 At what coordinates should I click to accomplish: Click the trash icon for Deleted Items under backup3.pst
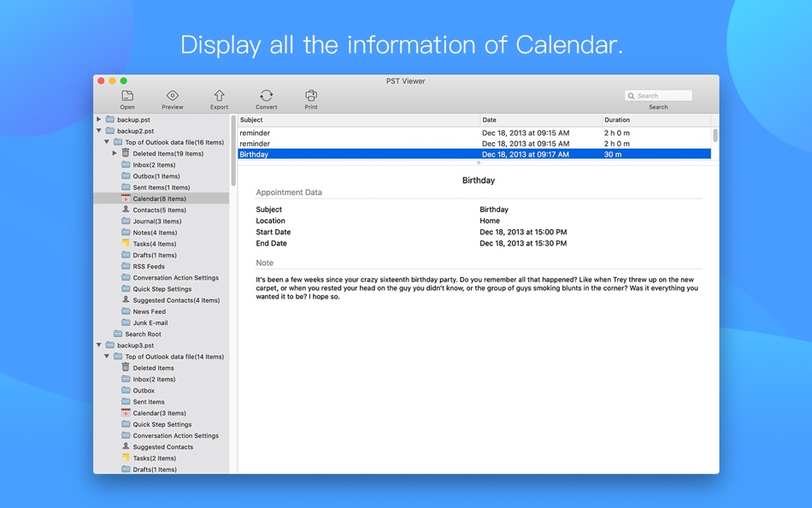coord(126,367)
